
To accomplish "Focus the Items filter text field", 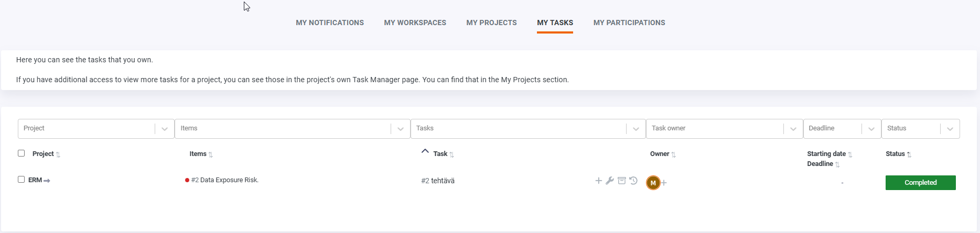I will tap(283, 129).
